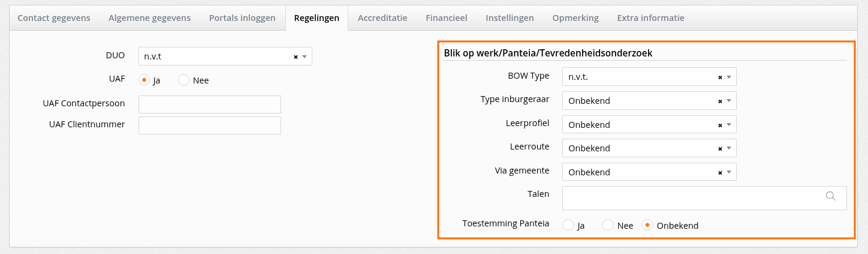Image resolution: width=868 pixels, height=254 pixels.
Task: Remove the Type inburgeraar selection via x
Action: pos(720,101)
